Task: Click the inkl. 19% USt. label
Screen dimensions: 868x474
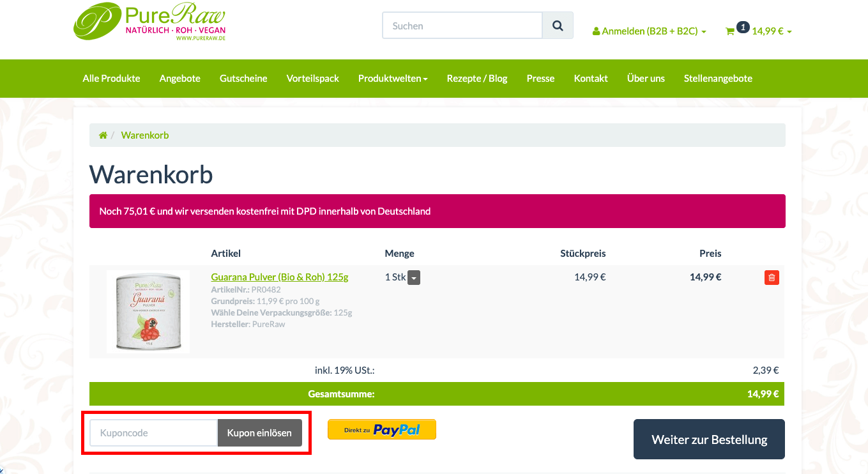Action: click(x=345, y=370)
